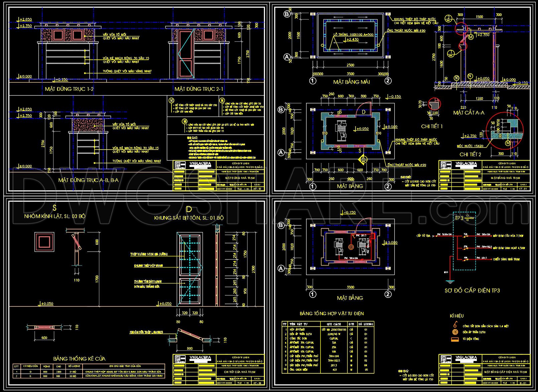Image resolution: width=538 pixels, height=392 pixels.
Task: Select the MẶT ĐỨNG TRỤC 1-2 title
Action: (69, 89)
